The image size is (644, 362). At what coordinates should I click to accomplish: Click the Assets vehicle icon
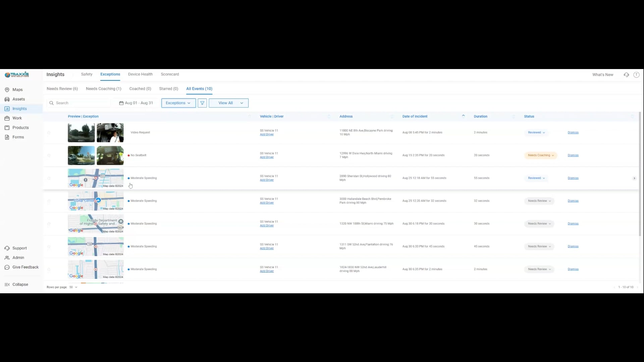point(7,99)
